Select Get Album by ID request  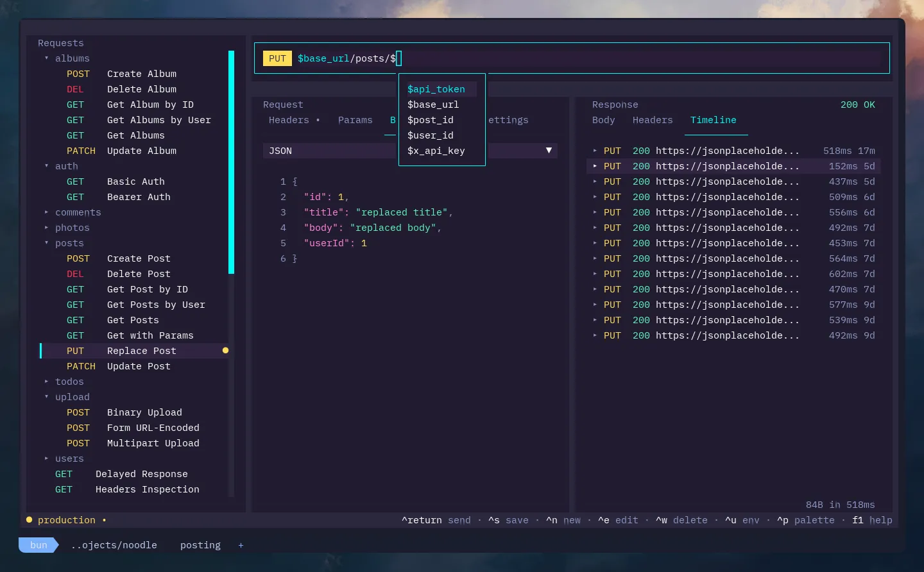pyautogui.click(x=150, y=105)
